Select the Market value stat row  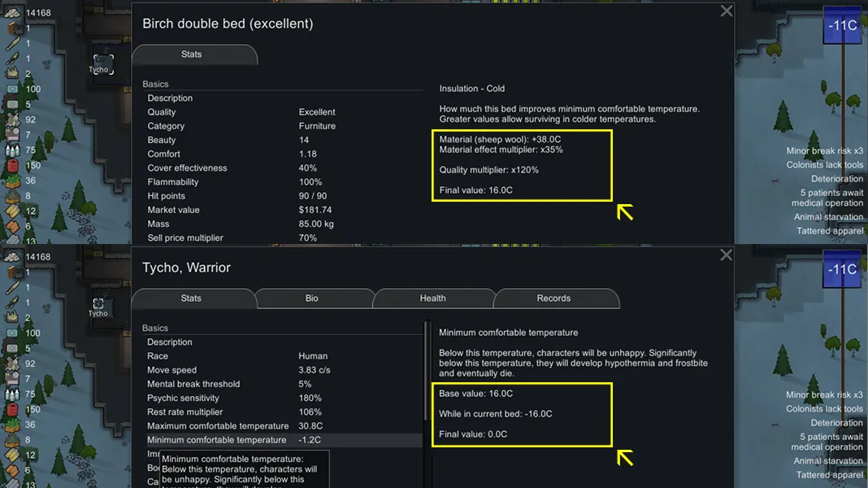click(276, 210)
